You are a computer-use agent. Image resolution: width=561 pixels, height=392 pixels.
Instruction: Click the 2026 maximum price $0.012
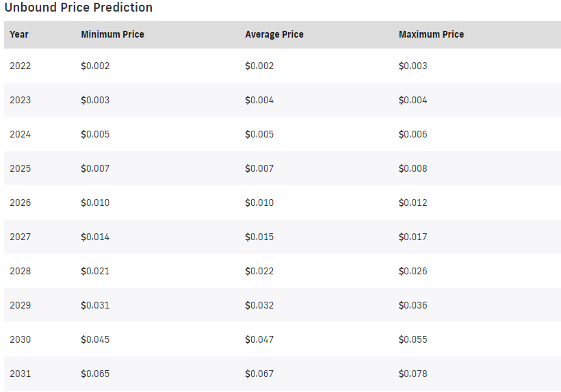[413, 202]
